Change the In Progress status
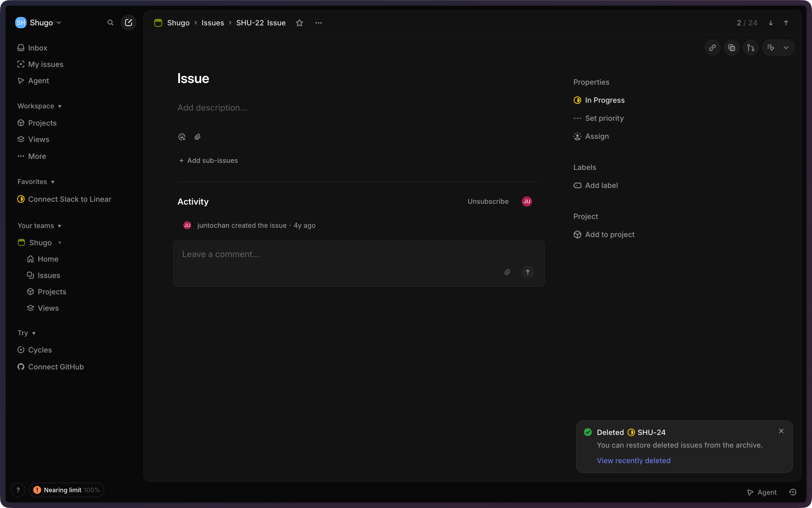 [599, 100]
